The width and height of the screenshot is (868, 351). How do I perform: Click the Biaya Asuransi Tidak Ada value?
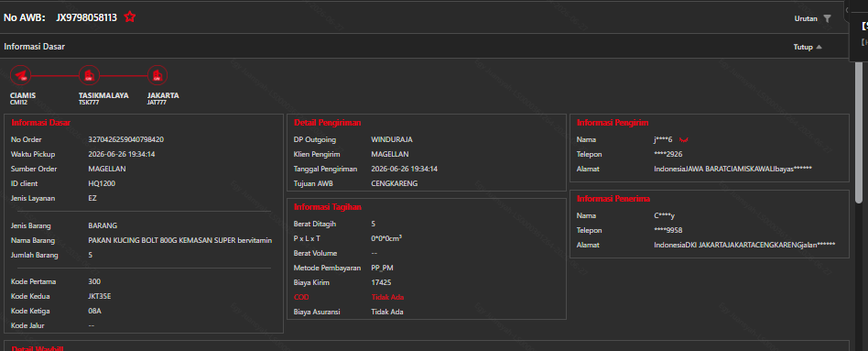coord(387,312)
